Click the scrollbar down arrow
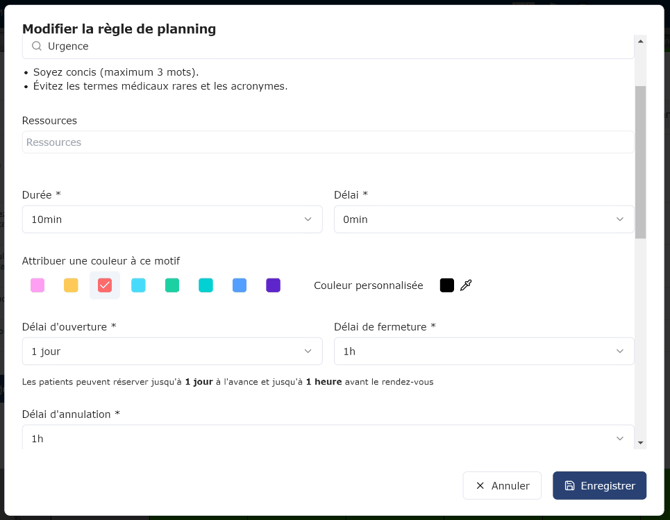Image resolution: width=670 pixels, height=520 pixels. (x=640, y=443)
